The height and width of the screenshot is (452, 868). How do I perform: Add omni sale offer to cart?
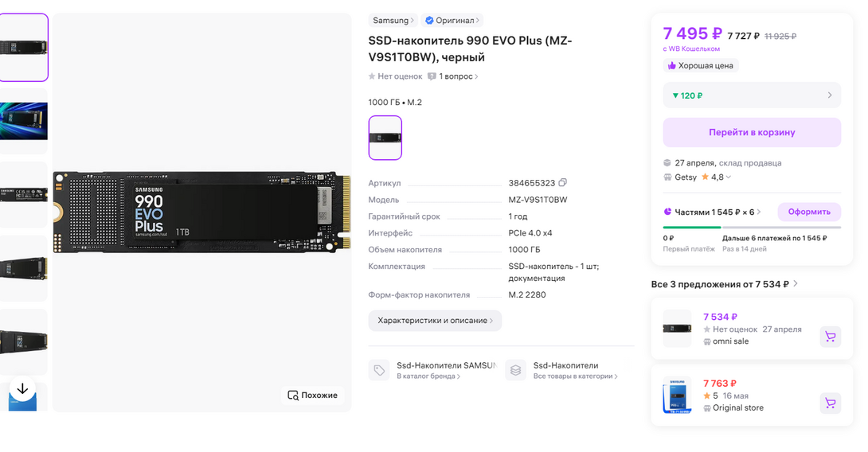[830, 337]
